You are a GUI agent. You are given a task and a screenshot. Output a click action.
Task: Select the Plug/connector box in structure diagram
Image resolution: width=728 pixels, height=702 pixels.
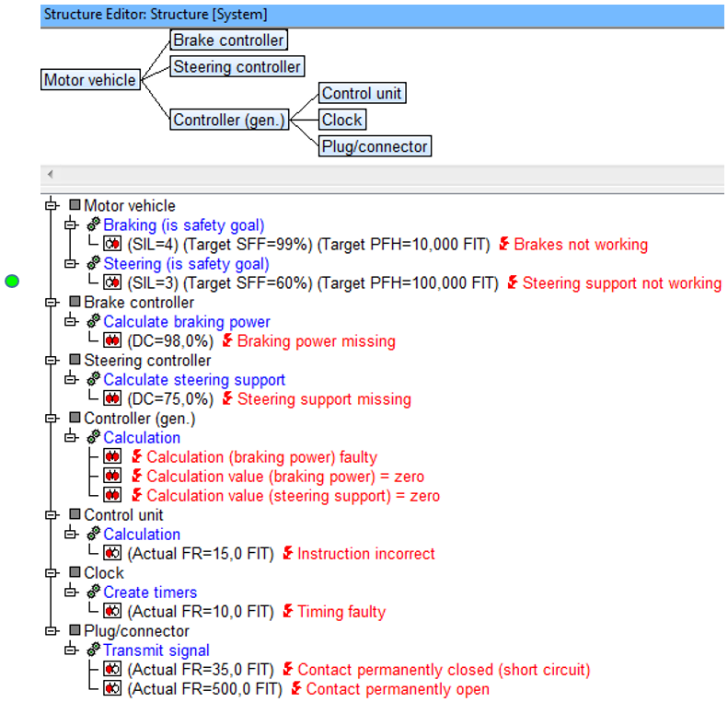pos(375,145)
